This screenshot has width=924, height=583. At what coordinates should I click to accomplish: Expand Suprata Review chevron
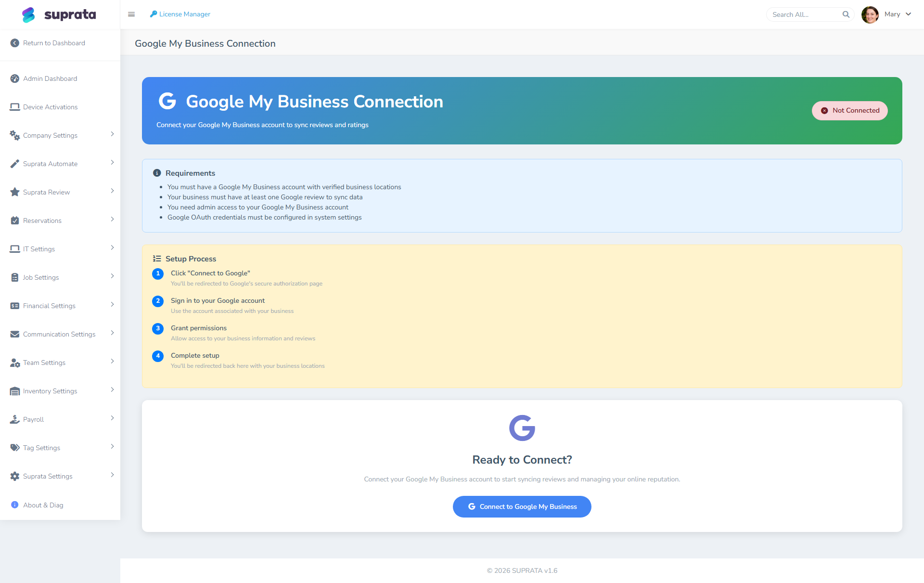click(112, 191)
